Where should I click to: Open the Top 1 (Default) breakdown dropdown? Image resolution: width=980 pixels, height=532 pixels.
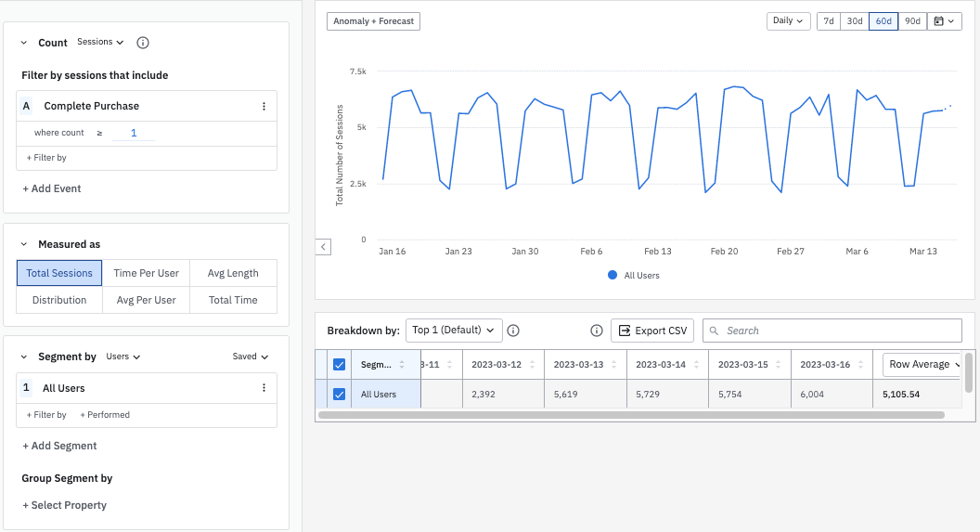coord(454,331)
